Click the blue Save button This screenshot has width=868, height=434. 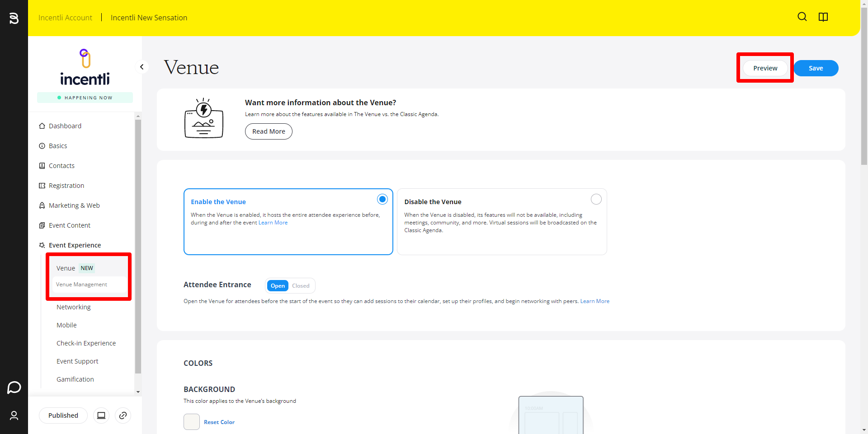pos(816,68)
